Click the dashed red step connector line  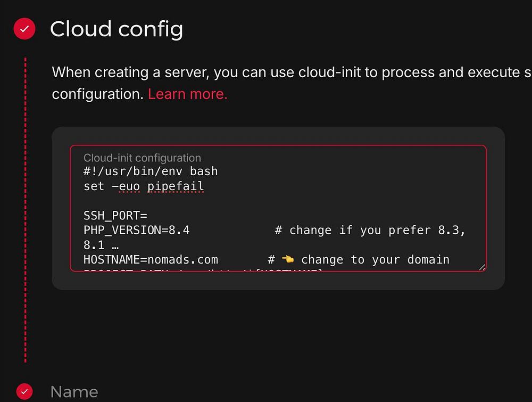pyautogui.click(x=26, y=210)
